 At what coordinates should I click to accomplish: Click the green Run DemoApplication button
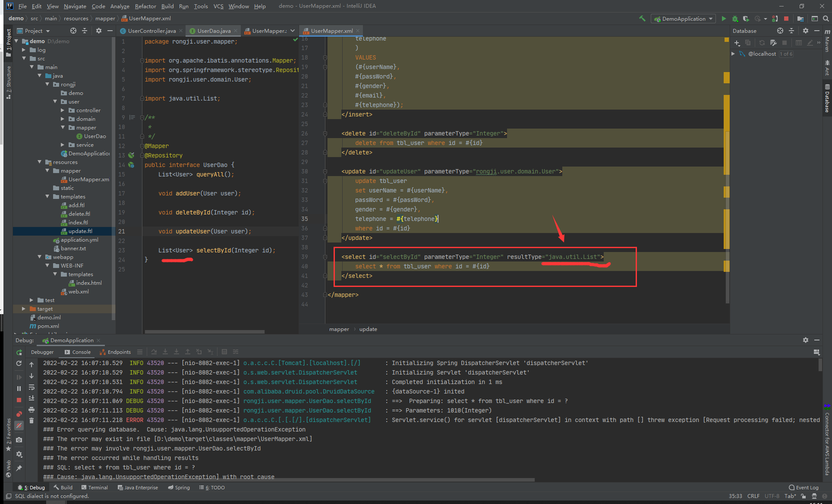724,19
